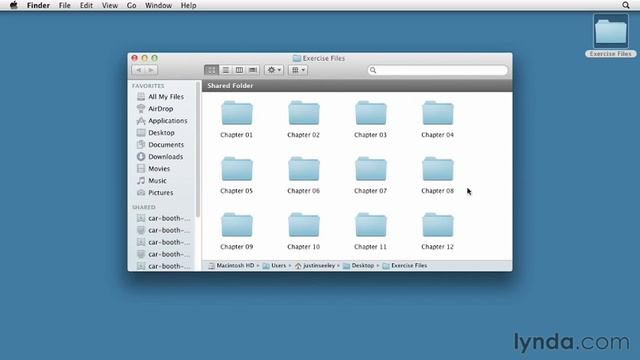Switch to Cover Flow view
The image size is (640, 360).
[253, 70]
